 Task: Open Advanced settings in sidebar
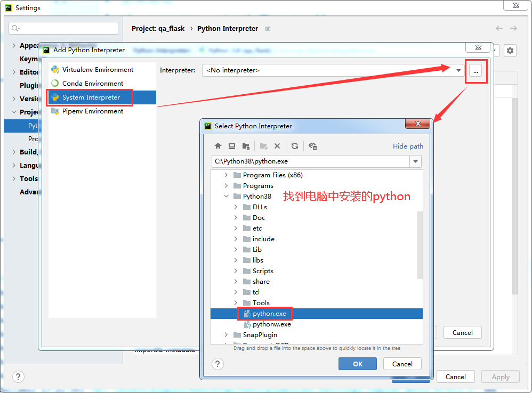tap(28, 192)
